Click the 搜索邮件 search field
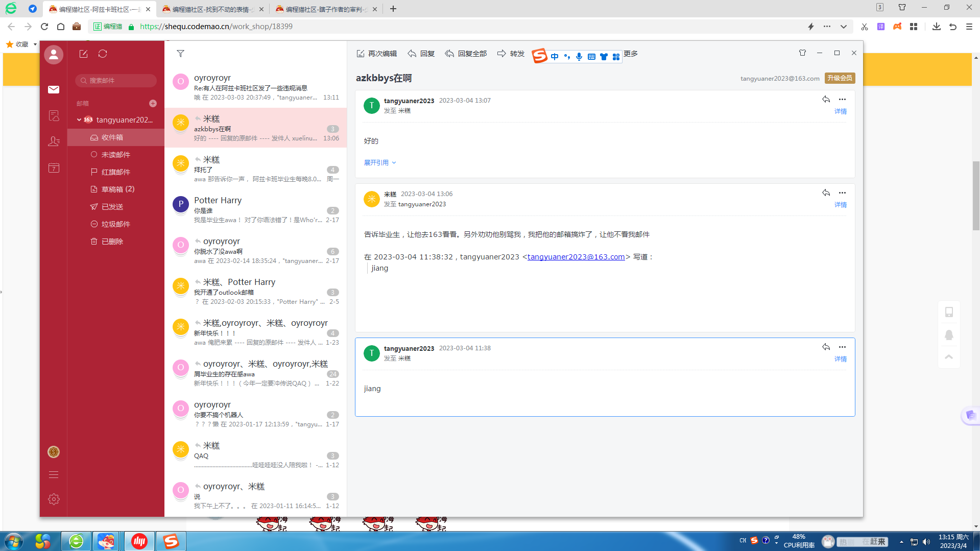The height and width of the screenshot is (551, 980). coord(116,81)
